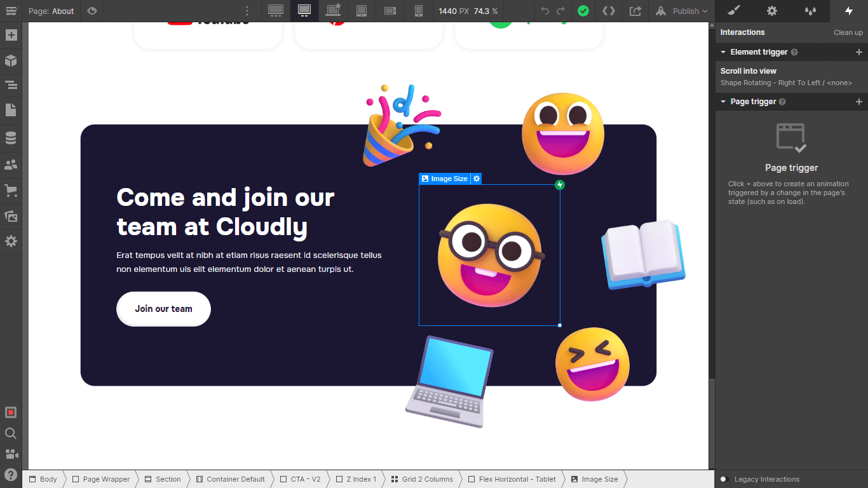Switch to tablet breakpoint
This screenshot has height=488, width=868.
click(x=362, y=11)
